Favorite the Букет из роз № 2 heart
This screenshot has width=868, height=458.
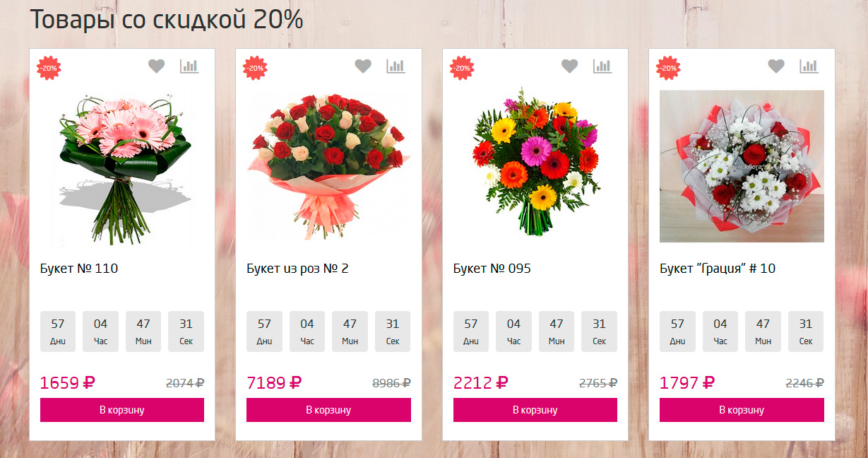coord(363,66)
